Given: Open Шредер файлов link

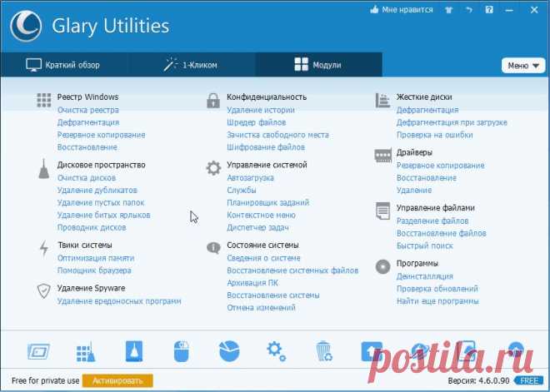Looking at the screenshot, I should click(x=257, y=122).
